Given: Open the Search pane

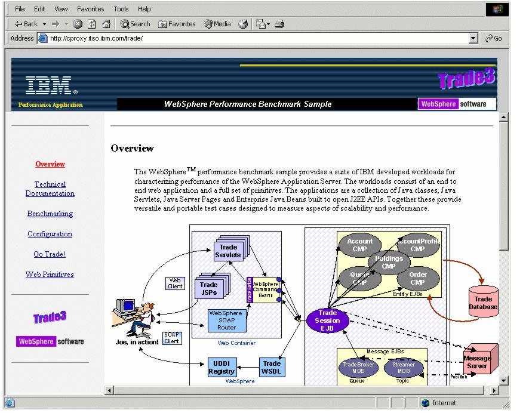Looking at the screenshot, I should [x=135, y=24].
